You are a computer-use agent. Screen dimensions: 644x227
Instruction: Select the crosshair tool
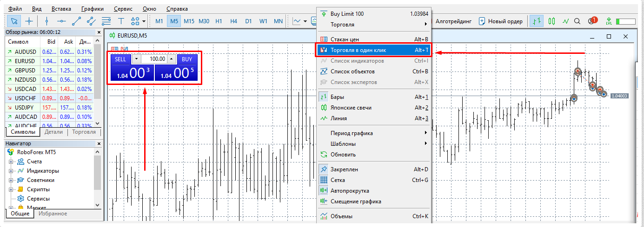click(29, 21)
